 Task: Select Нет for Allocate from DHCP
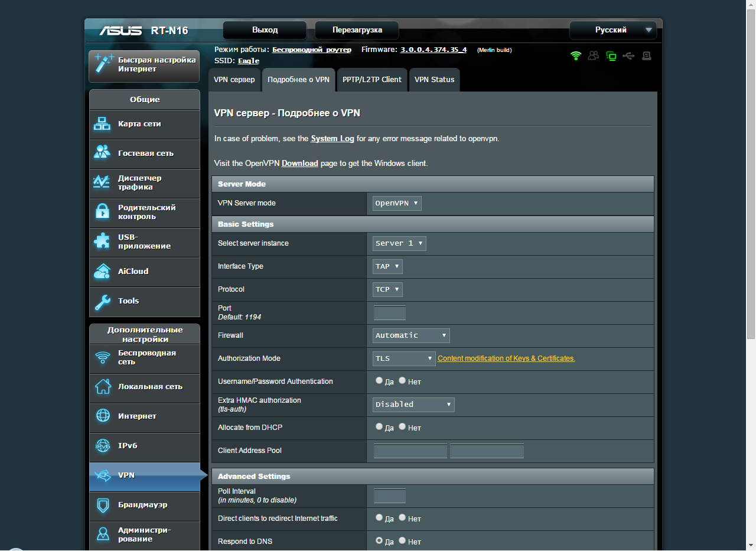click(x=402, y=427)
